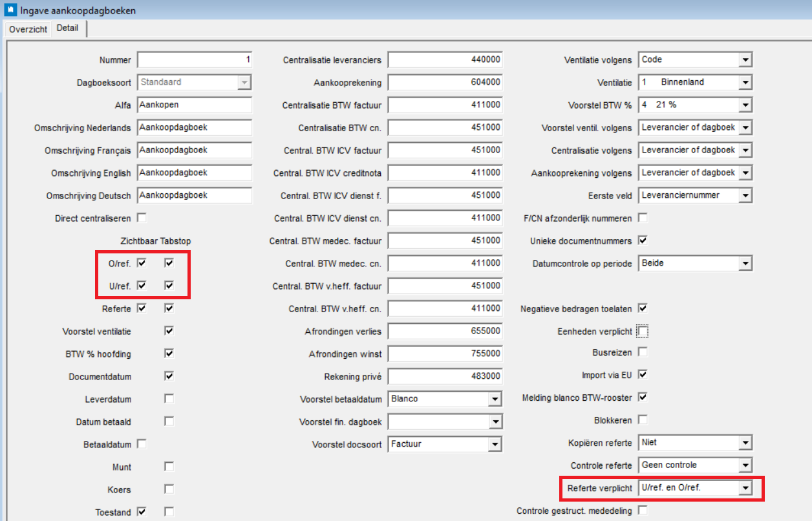Expand the Voorstel BTW % dropdown
The width and height of the screenshot is (812, 521).
tap(745, 105)
